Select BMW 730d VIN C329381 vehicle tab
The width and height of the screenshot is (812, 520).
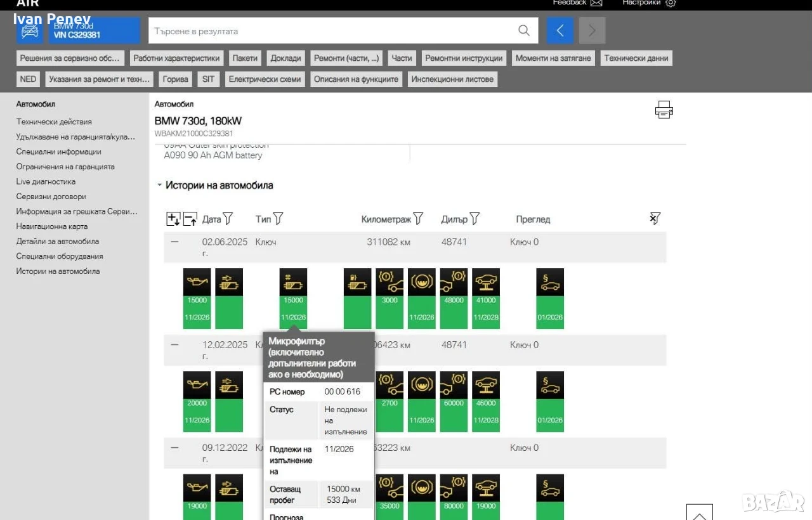[94, 30]
